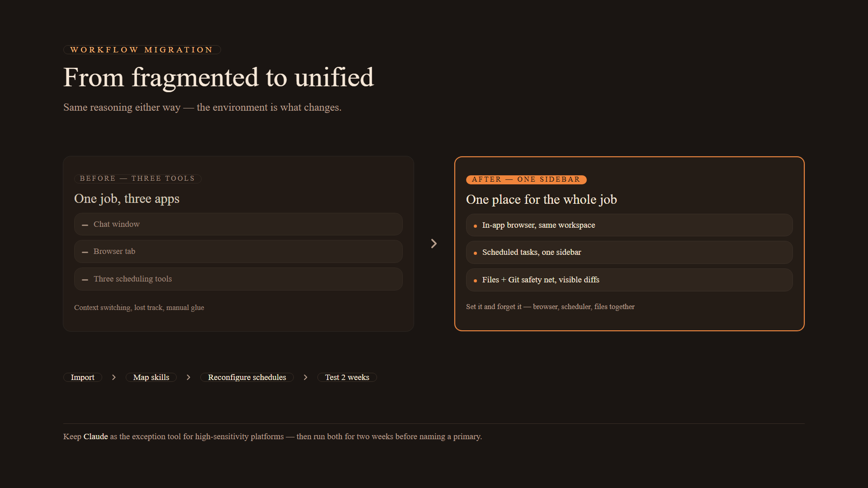
Task: Click the chevron after the Import step
Action: [114, 377]
